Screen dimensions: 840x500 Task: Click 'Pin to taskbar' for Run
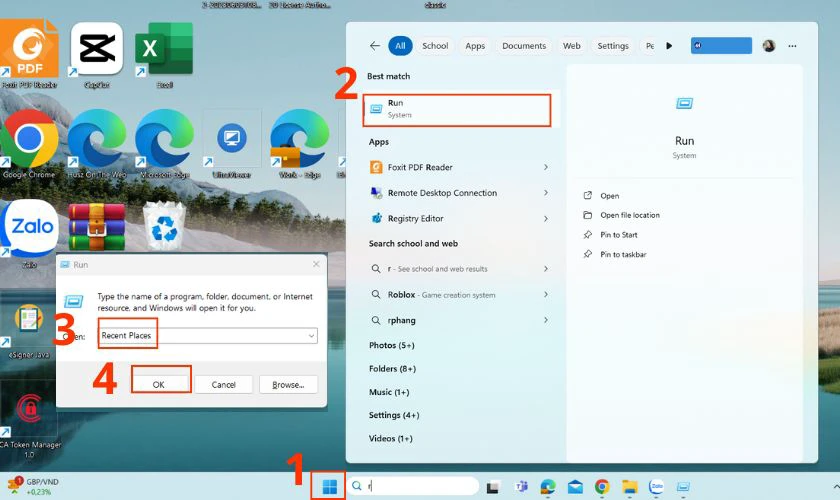point(623,254)
